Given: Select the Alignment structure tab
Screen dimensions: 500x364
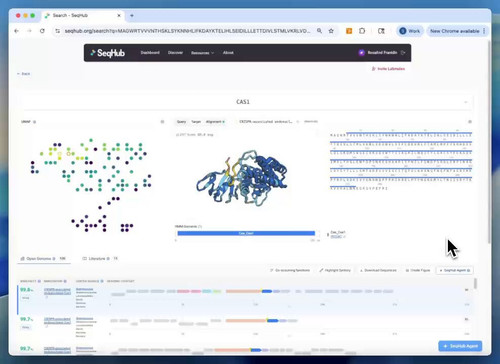Looking at the screenshot, I should coord(215,122).
